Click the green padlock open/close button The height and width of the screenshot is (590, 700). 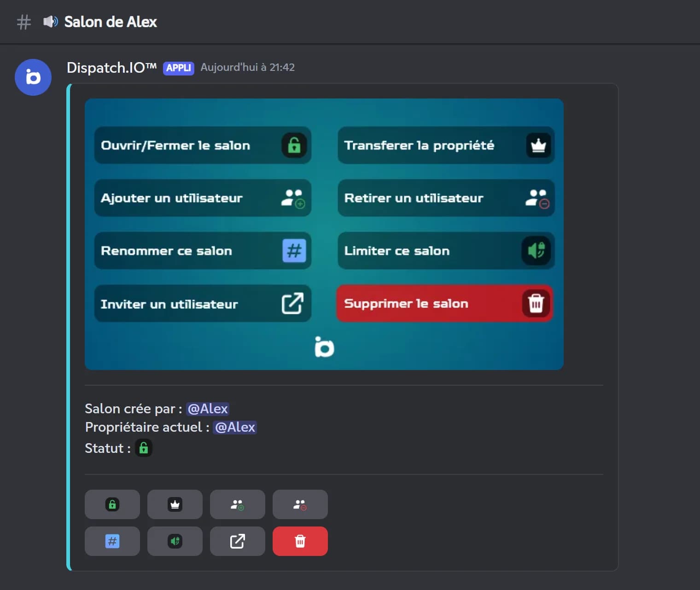tap(112, 504)
